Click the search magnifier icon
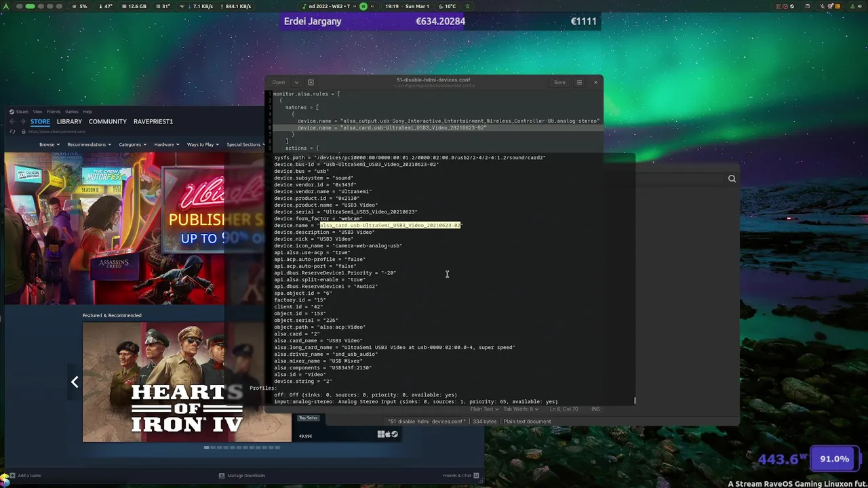The image size is (868, 488). 732,178
